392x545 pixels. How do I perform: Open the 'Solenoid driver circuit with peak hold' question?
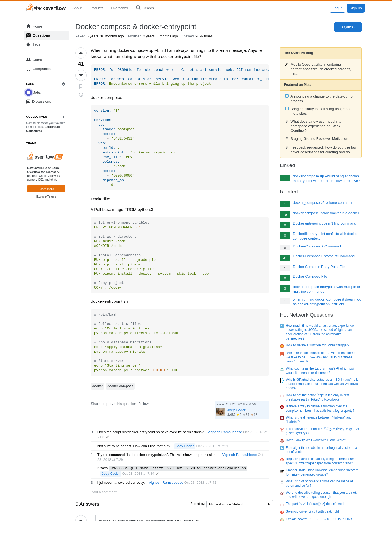(x=312, y=511)
